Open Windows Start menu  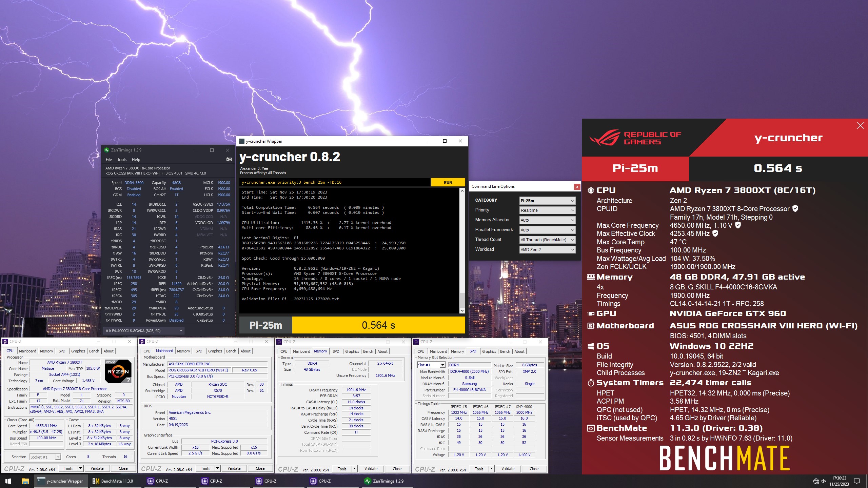click(8, 481)
